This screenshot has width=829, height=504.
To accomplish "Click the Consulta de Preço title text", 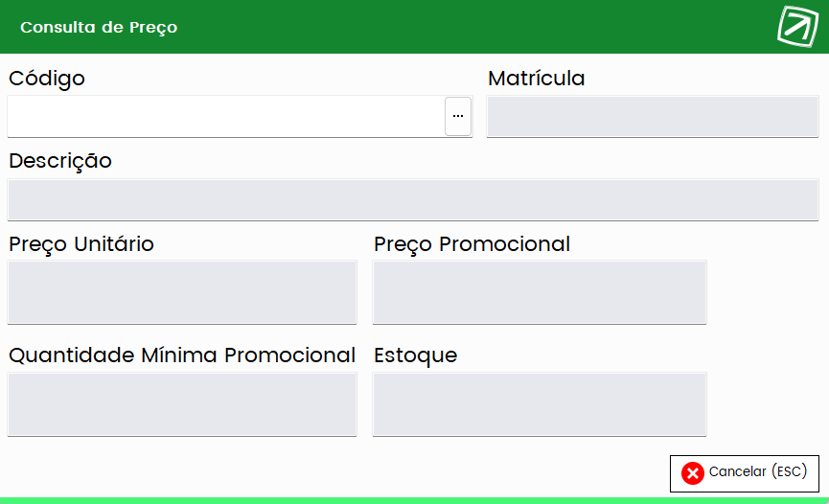I will tap(99, 28).
